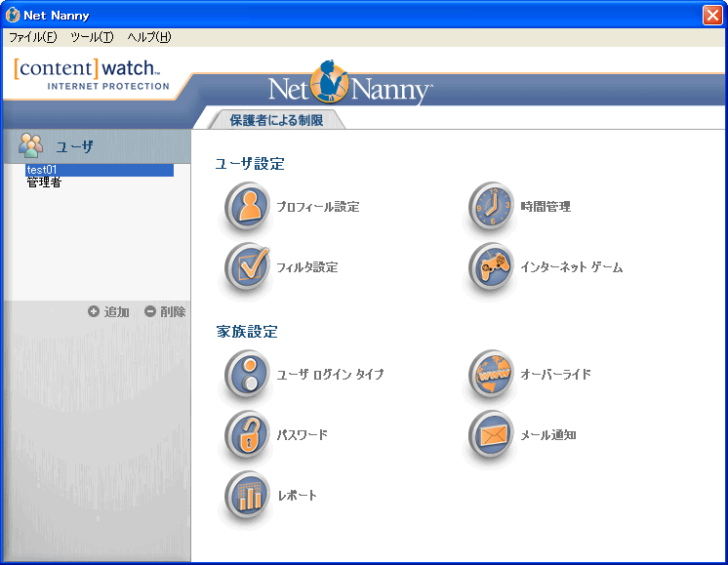This screenshot has width=728, height=565.
Task: Open the ツール(T) menu
Action: click(x=92, y=37)
